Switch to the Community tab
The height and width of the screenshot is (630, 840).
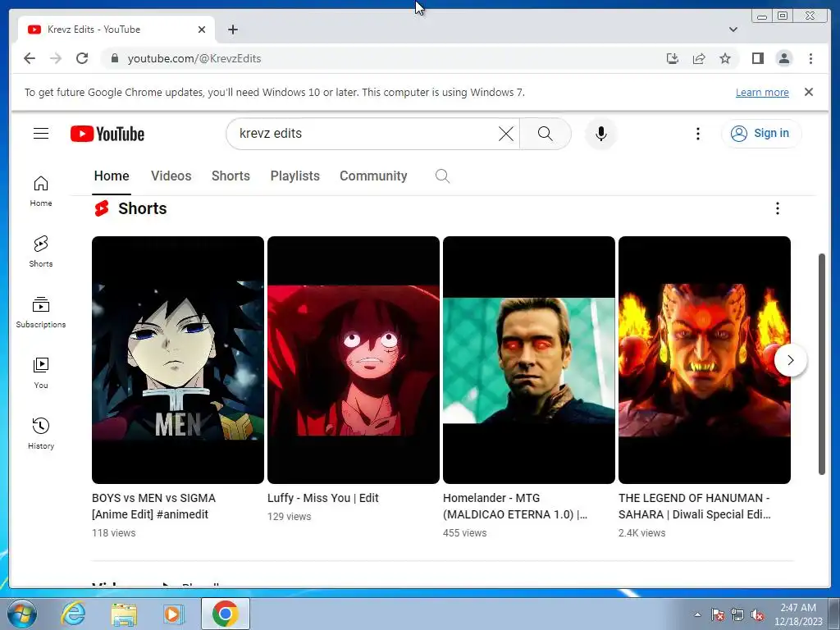click(x=373, y=176)
